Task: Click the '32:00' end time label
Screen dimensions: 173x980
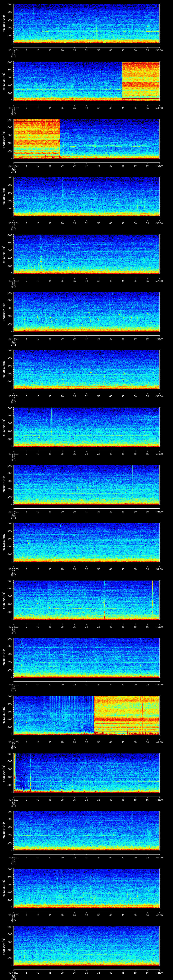Action: coord(159,166)
